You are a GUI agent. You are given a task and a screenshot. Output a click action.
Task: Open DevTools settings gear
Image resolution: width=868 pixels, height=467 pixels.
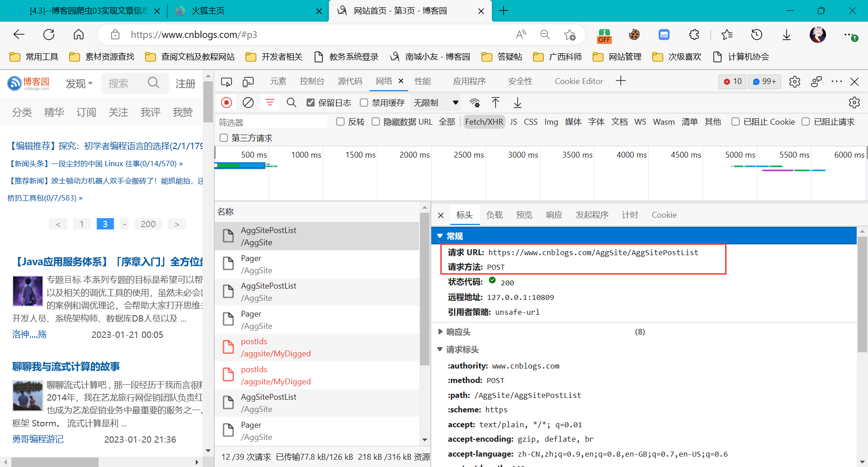(795, 82)
